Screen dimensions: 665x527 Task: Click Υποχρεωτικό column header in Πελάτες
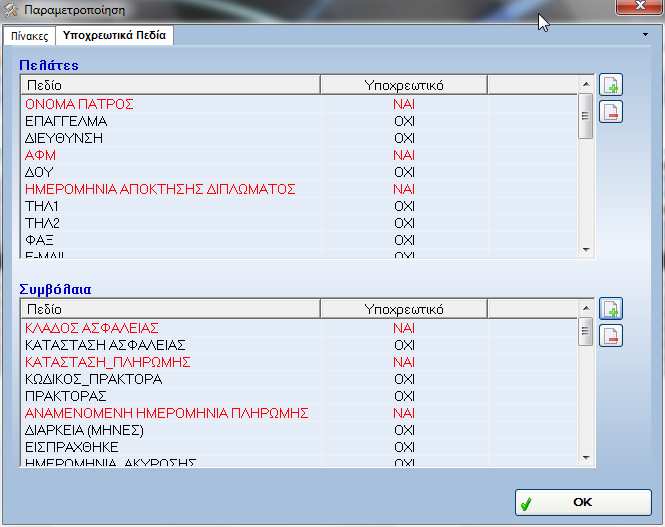click(x=404, y=85)
